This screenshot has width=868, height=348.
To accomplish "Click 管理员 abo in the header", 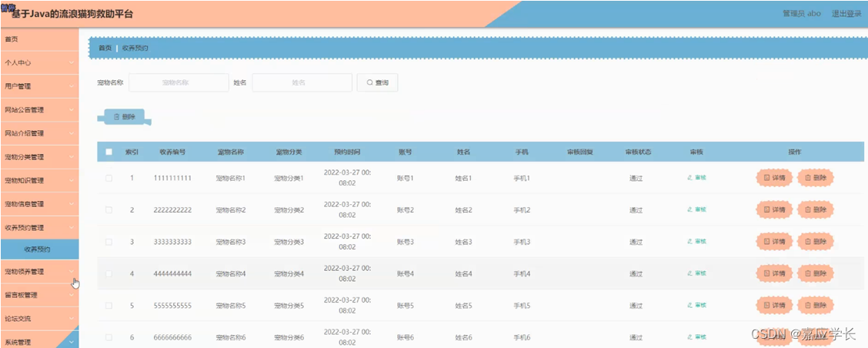I will tap(801, 14).
